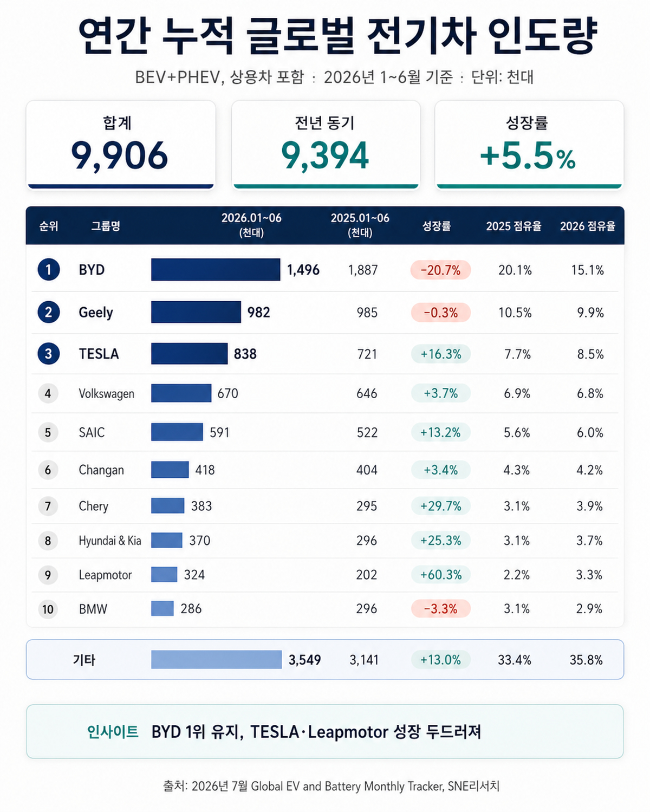Click the Changan group name
Screen dimensions: 650x812
[x=101, y=470]
